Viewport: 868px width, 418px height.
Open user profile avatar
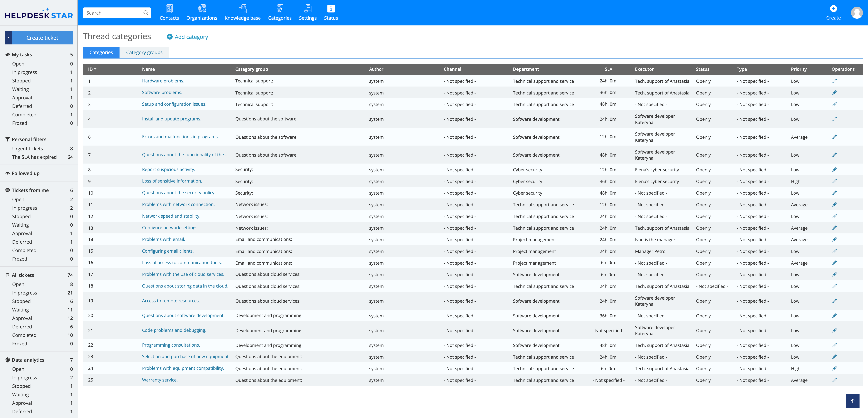pos(856,13)
